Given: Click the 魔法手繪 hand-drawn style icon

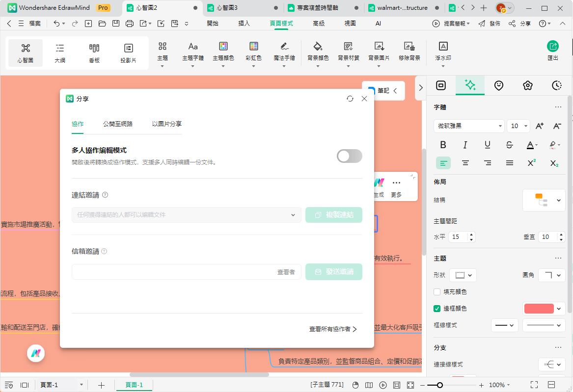Looking at the screenshot, I should (284, 47).
